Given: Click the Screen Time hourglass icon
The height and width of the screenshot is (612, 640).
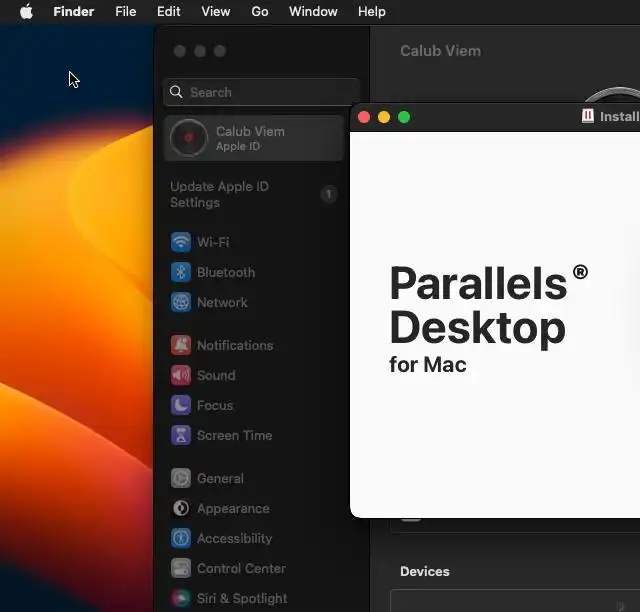Looking at the screenshot, I should pos(181,435).
